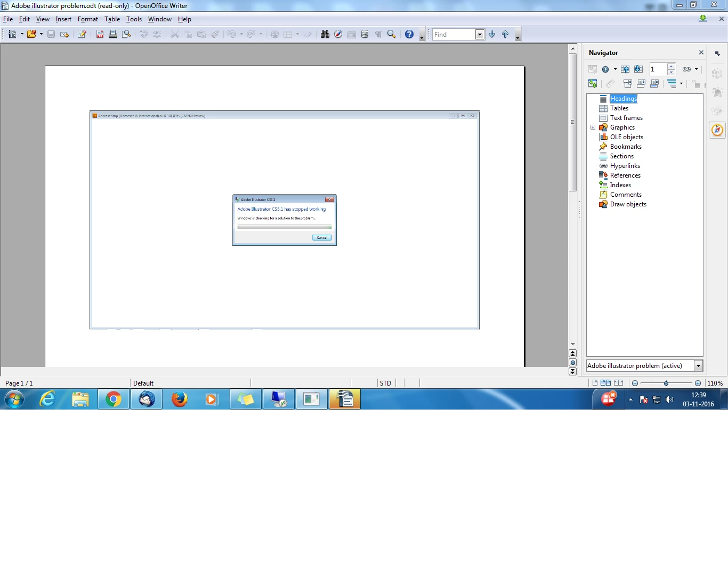Click the Print File Directly icon
The image size is (728, 561).
(x=113, y=34)
